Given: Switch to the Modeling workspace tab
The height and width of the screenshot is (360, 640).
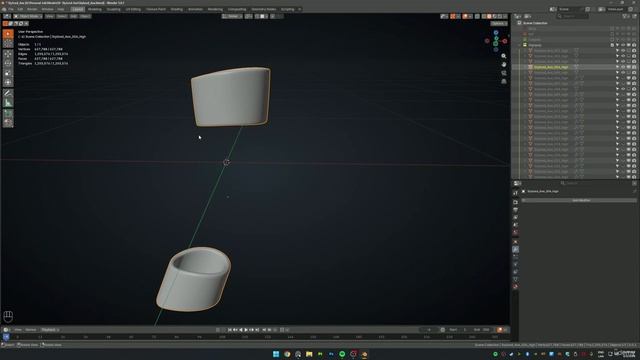Looking at the screenshot, I should (95, 9).
